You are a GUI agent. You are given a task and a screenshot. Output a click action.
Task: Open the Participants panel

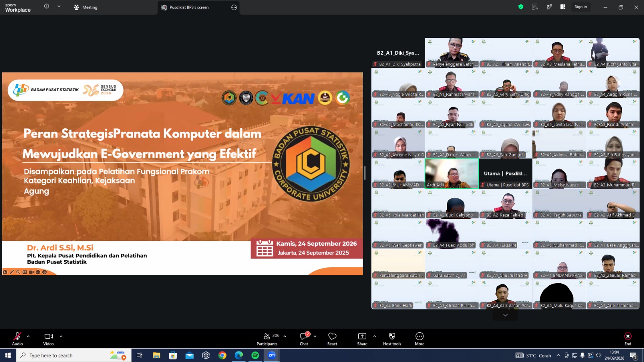click(267, 339)
